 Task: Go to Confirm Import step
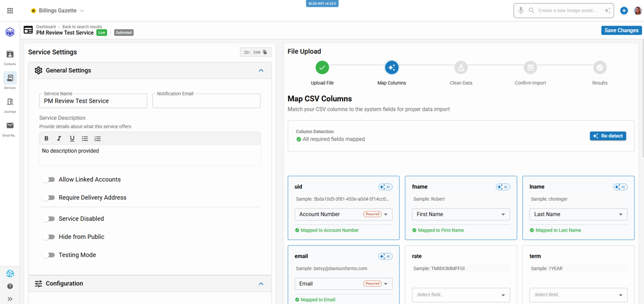click(530, 67)
